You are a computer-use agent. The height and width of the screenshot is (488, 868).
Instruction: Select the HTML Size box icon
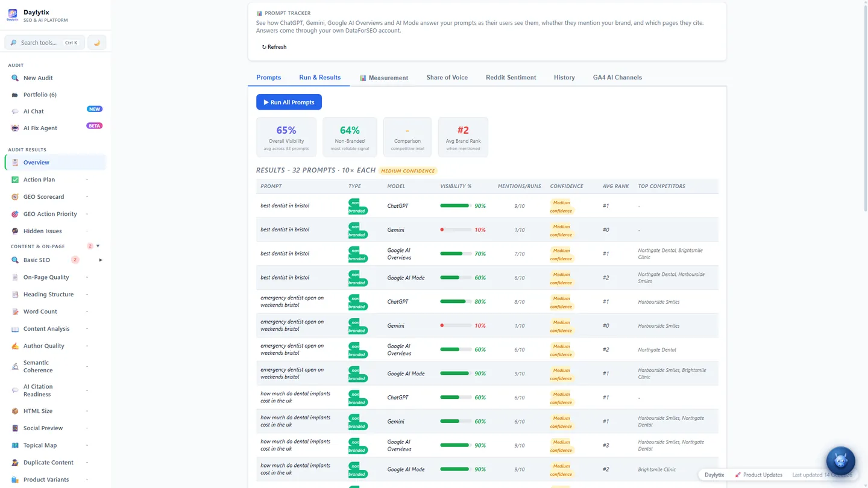coord(15,411)
